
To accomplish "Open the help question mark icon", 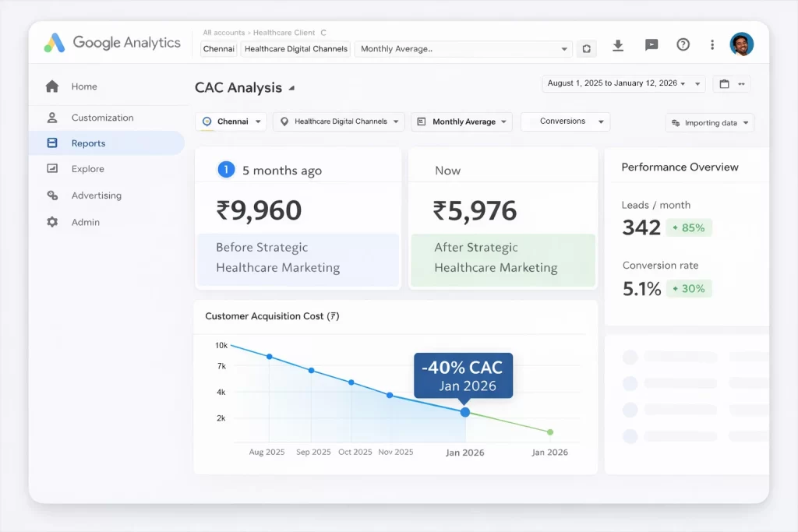I will point(683,45).
